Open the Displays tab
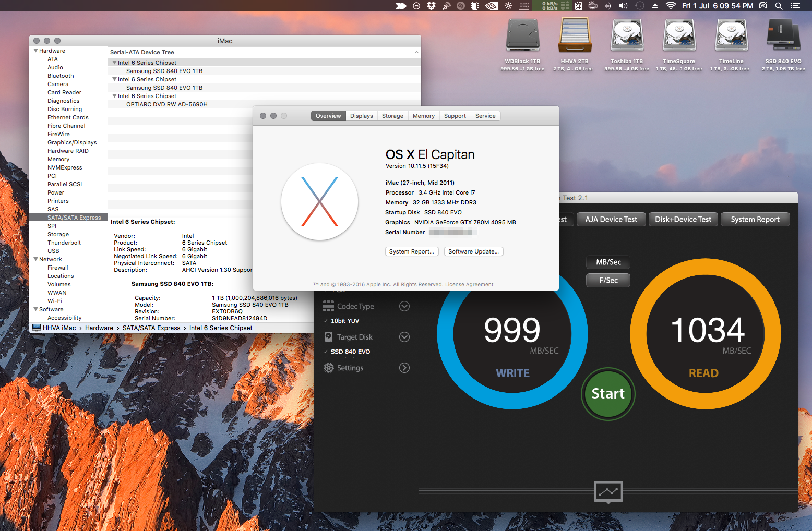Screen dimensions: 812x531 click(361, 116)
